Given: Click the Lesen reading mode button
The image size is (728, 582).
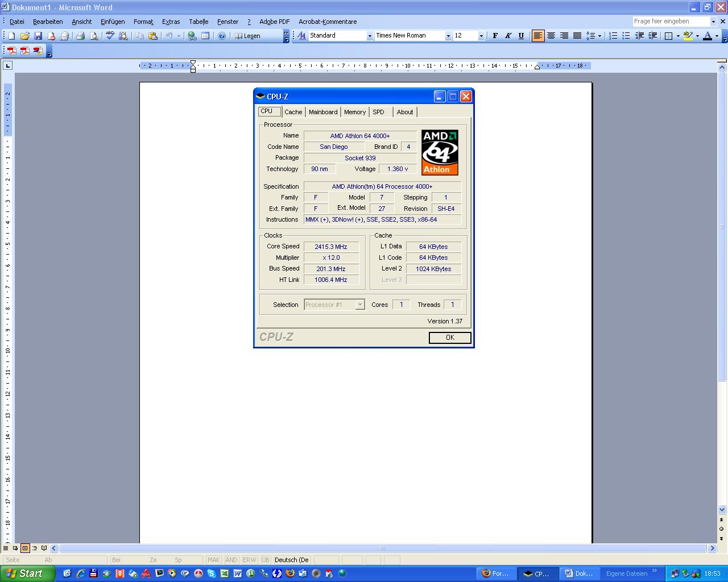Looking at the screenshot, I should 248,36.
